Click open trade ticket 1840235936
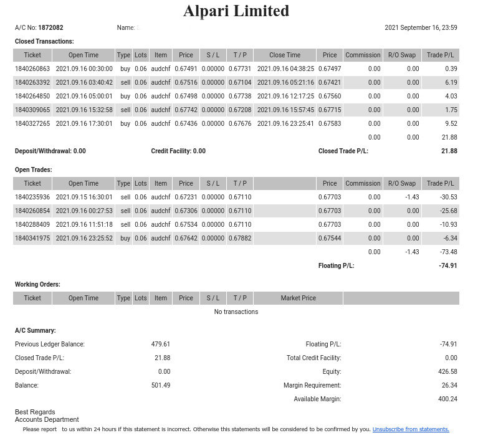This screenshot has height=448, width=483. point(32,197)
